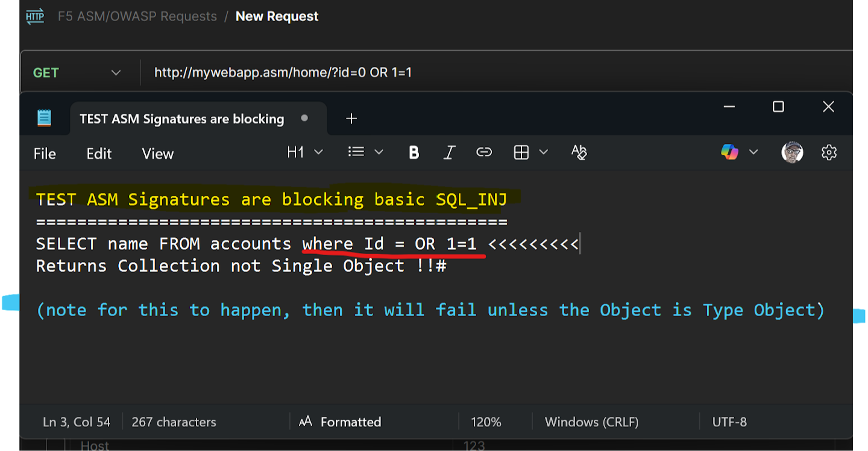868x451 pixels.
Task: Click the Formatted status button
Action: click(341, 422)
